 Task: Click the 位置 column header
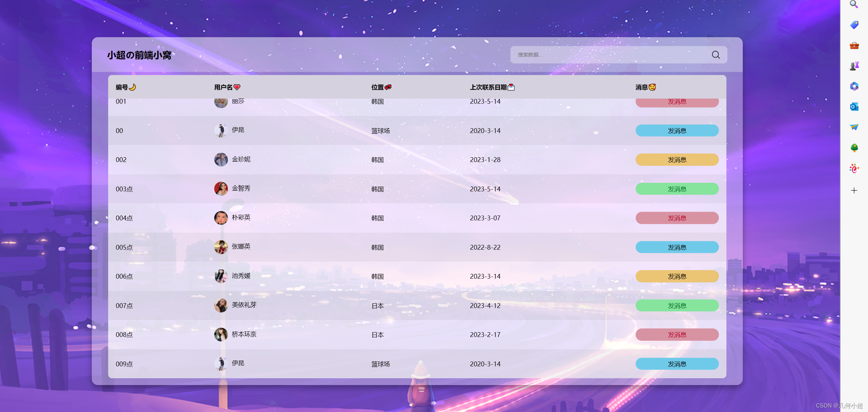click(x=381, y=87)
